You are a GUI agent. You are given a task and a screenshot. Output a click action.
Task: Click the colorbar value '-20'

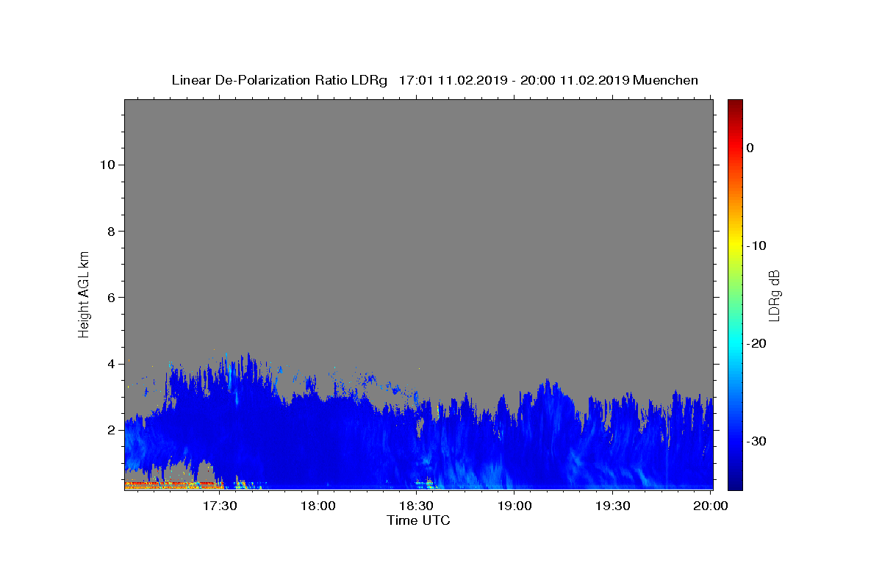tap(757, 343)
